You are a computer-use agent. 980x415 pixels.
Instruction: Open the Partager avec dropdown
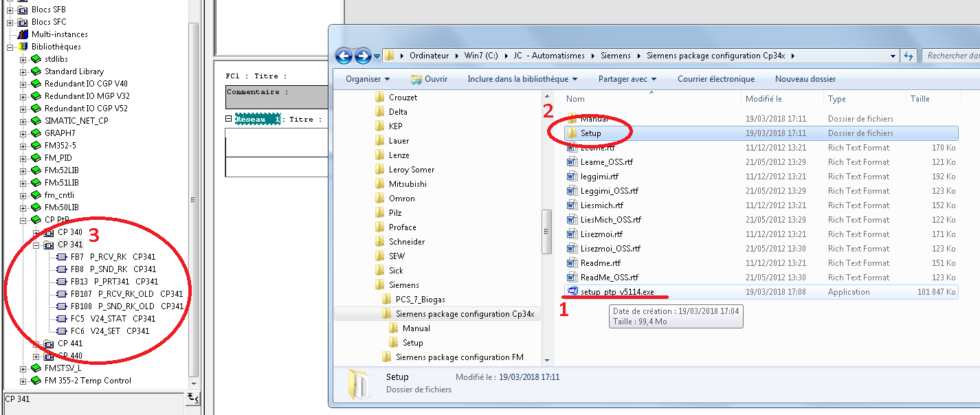pyautogui.click(x=627, y=79)
